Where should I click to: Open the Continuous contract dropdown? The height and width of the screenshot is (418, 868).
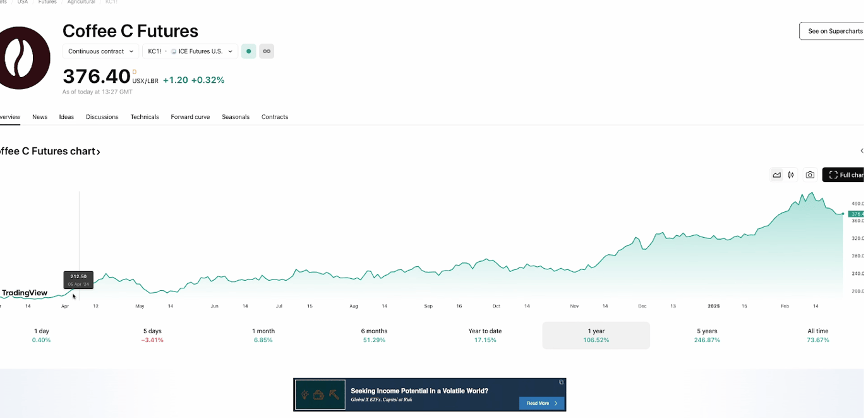101,51
